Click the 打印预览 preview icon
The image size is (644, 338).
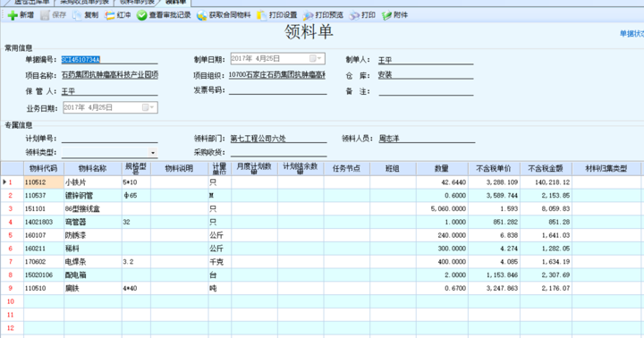pyautogui.click(x=308, y=15)
